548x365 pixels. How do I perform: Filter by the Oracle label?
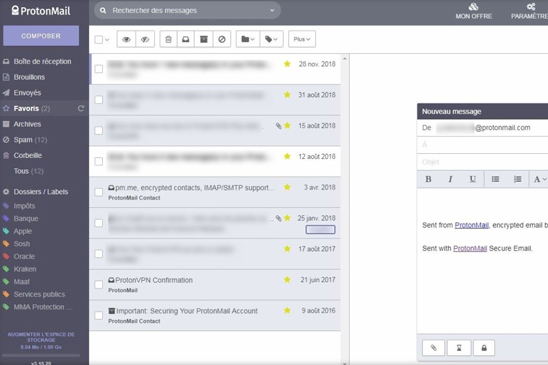tap(24, 256)
